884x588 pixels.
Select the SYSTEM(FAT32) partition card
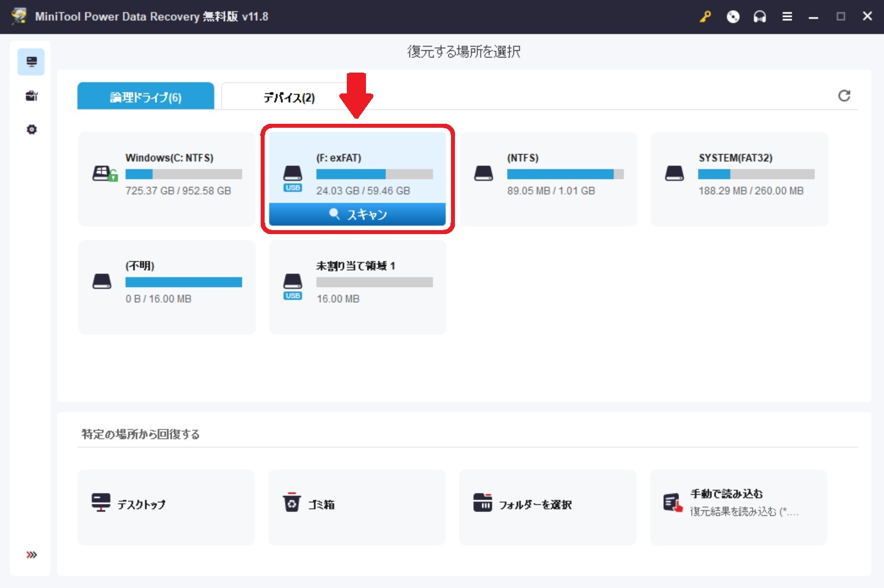coord(739,179)
